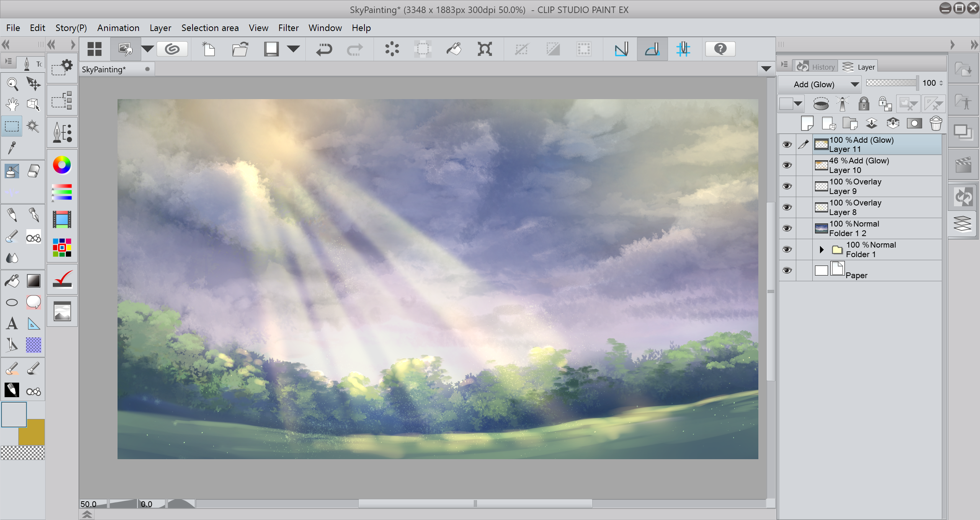The height and width of the screenshot is (520, 980).
Task: Open the Animation menu
Action: [118, 28]
